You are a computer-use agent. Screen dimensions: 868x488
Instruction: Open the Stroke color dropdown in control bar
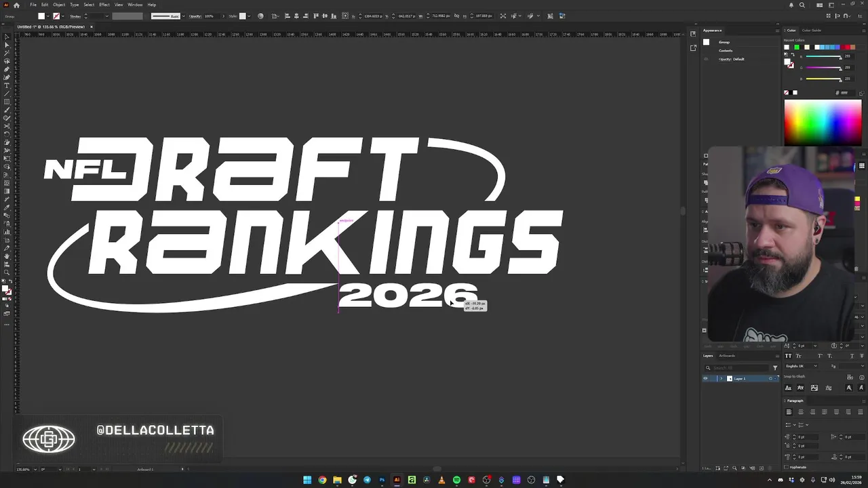pos(63,16)
